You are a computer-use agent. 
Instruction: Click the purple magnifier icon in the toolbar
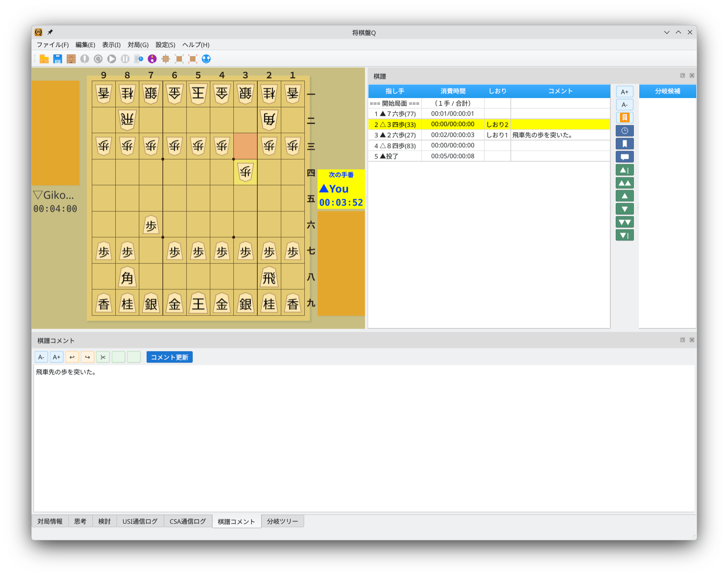point(152,59)
